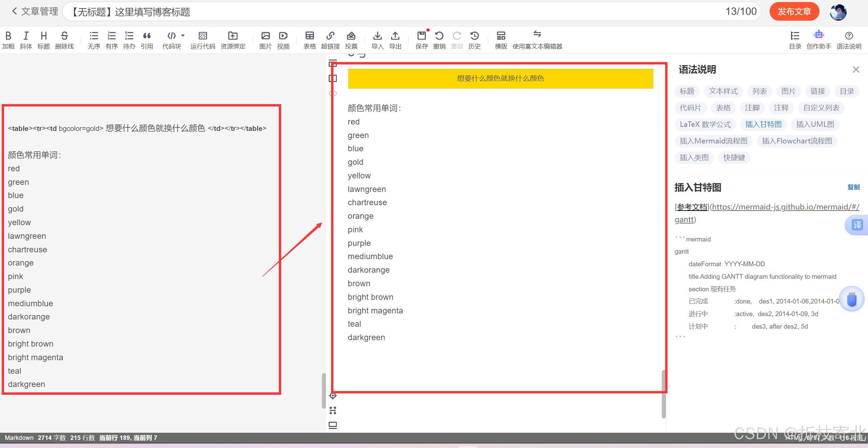Viewport: 868px width, 448px height.
Task: Select the 插入甘特图 syntax tag
Action: [763, 124]
